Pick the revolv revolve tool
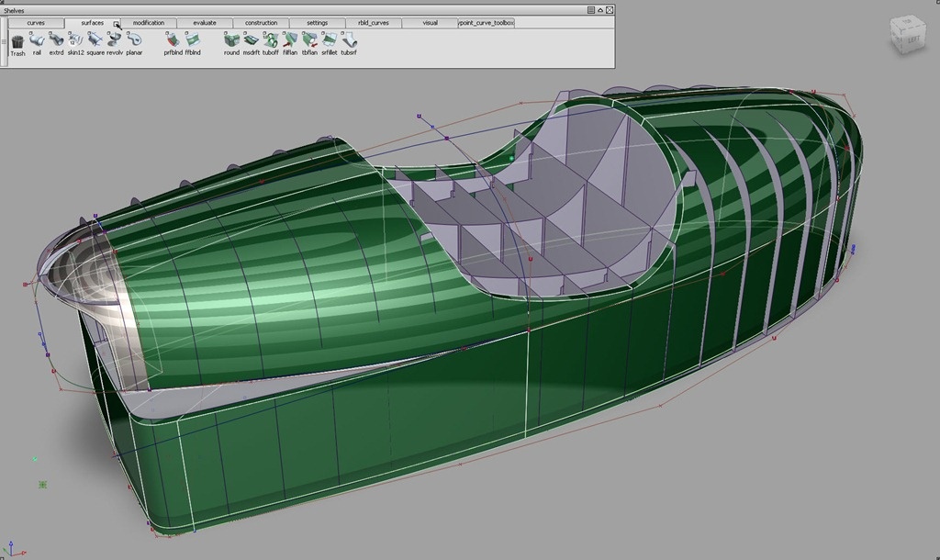Screen dimensions: 940x560 [x=115, y=40]
